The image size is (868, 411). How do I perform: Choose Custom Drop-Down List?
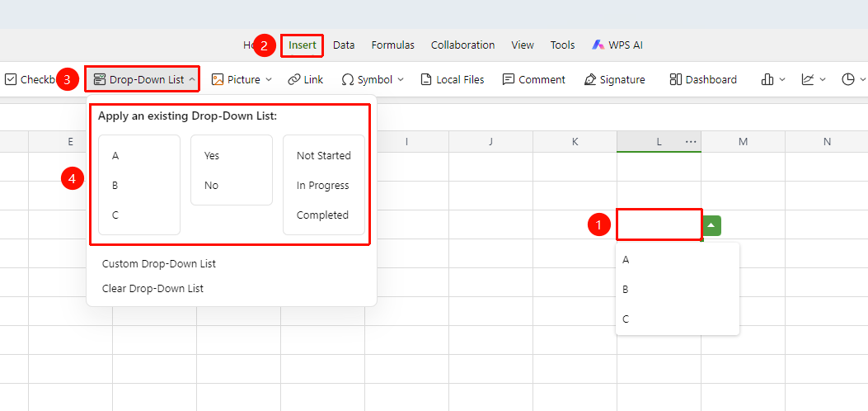159,263
